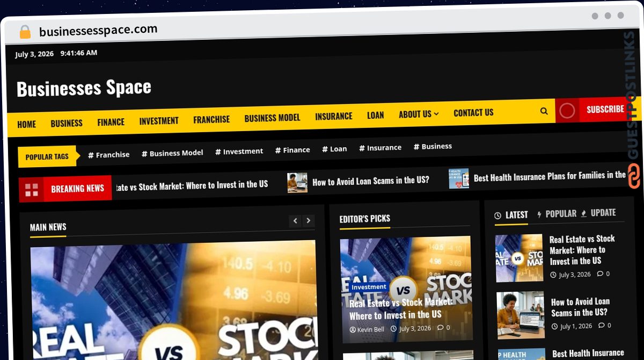Click the Breaking News grid icon

(x=32, y=189)
